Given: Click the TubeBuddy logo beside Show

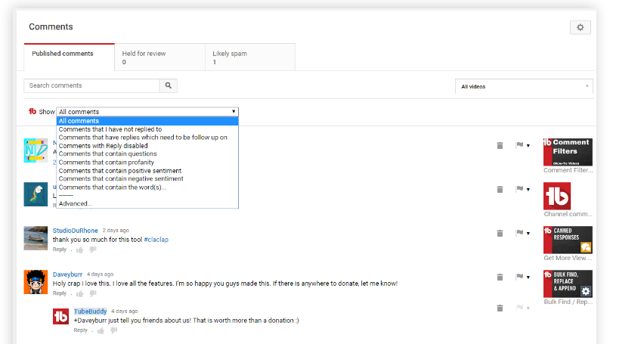Looking at the screenshot, I should tap(33, 111).
